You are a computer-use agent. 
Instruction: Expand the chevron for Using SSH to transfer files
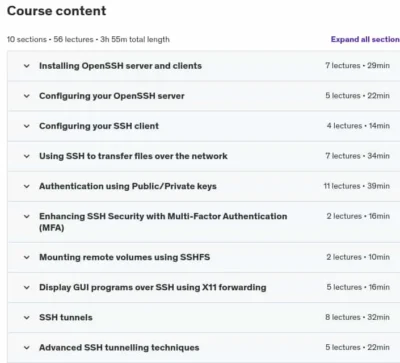coord(27,156)
